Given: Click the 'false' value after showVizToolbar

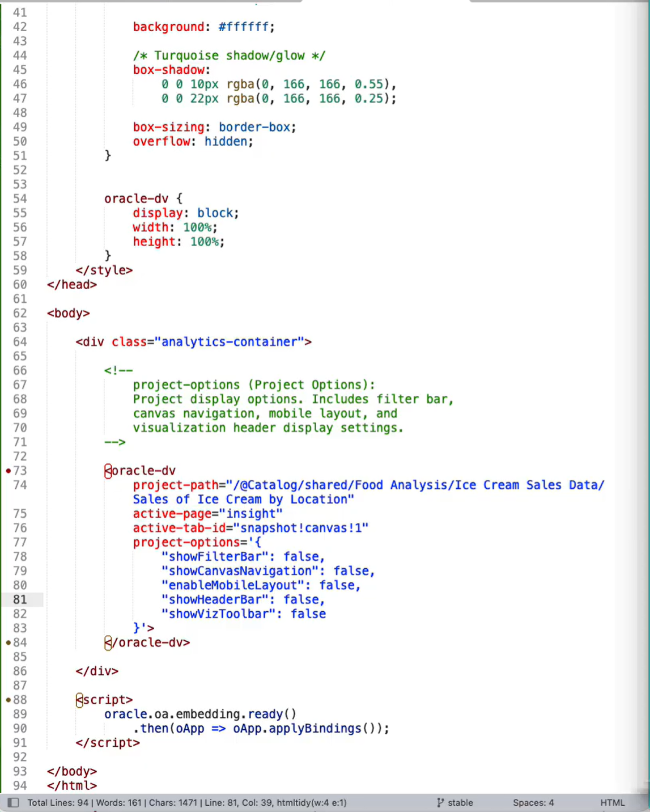Looking at the screenshot, I should click(x=308, y=614).
